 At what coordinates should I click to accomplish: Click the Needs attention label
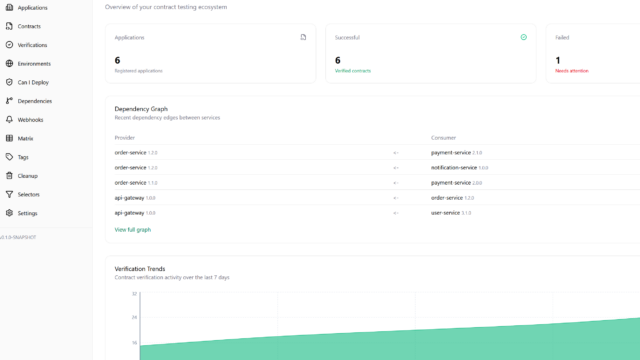(572, 71)
